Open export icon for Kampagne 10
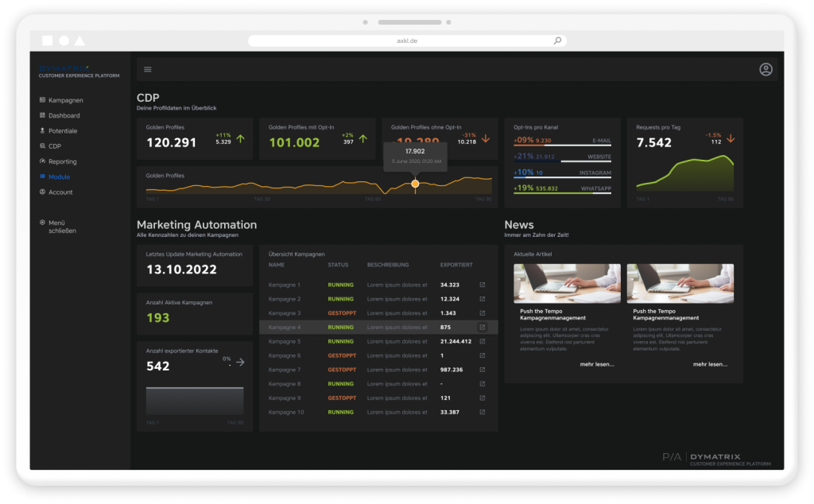Image resolution: width=814 pixels, height=504 pixels. 482,413
